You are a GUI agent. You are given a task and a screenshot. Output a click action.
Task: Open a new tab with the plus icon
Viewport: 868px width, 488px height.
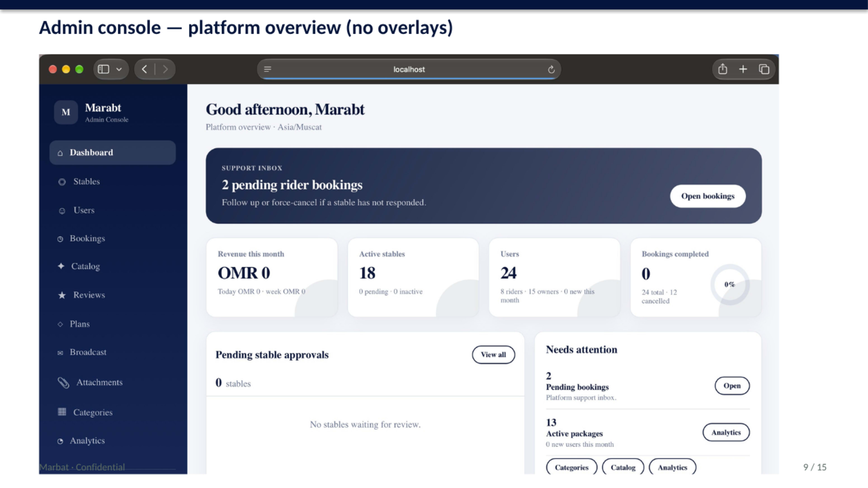[x=743, y=69]
